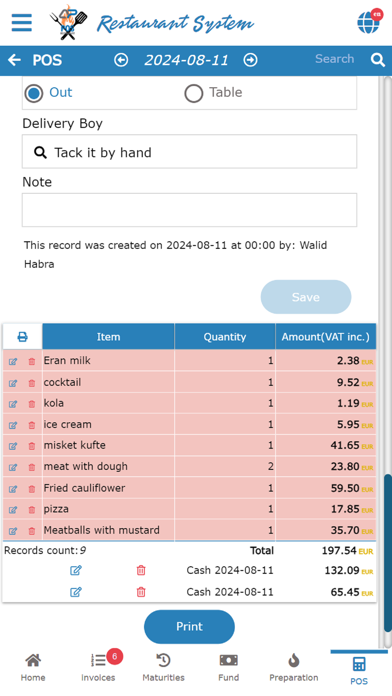Edit Meatballs with mustard row
Viewport: 392px width, 696px height.
coord(13,531)
